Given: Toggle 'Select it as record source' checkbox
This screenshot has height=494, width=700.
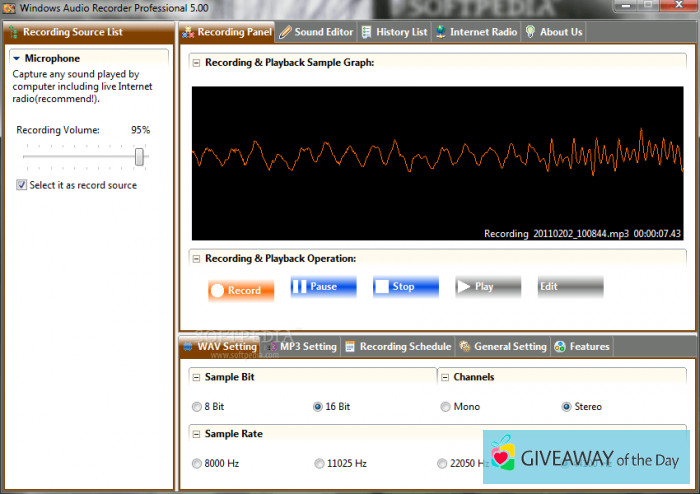Looking at the screenshot, I should tap(22, 185).
